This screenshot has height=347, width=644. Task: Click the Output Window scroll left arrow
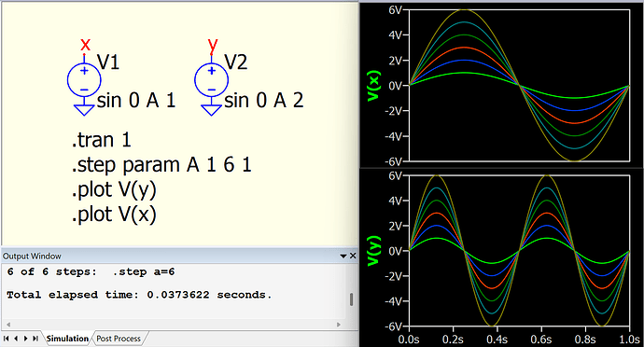click(8, 325)
